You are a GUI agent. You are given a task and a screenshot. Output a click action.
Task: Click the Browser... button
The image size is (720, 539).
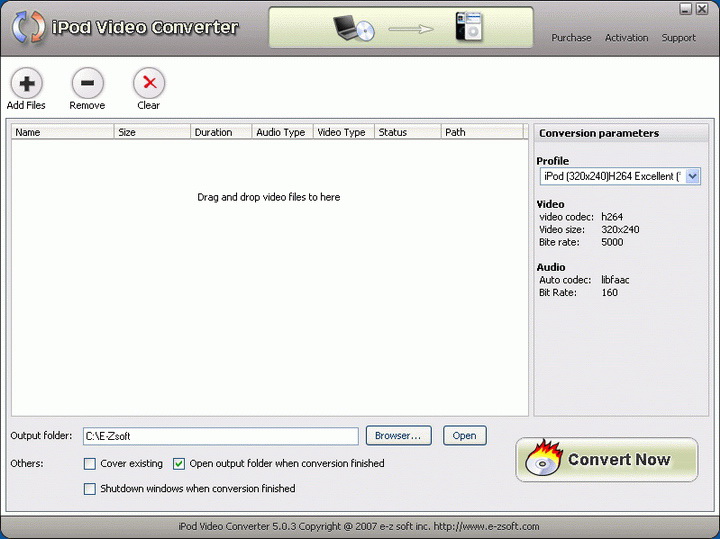(x=399, y=435)
